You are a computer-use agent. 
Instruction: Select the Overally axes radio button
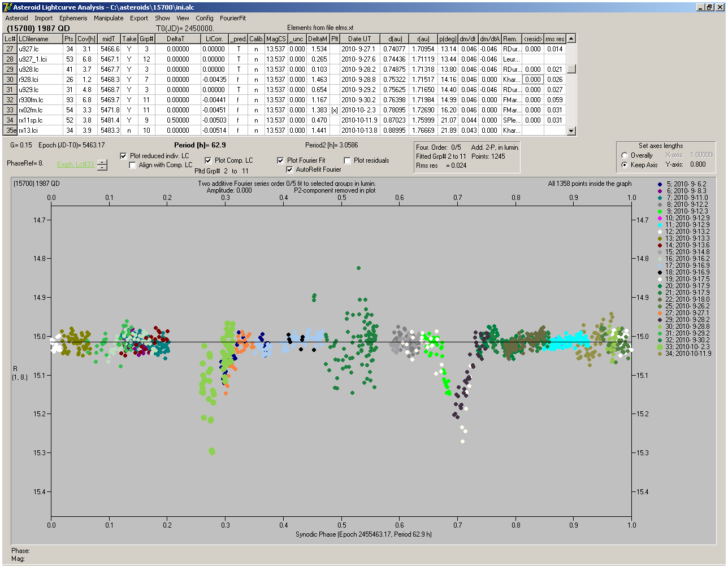(625, 155)
